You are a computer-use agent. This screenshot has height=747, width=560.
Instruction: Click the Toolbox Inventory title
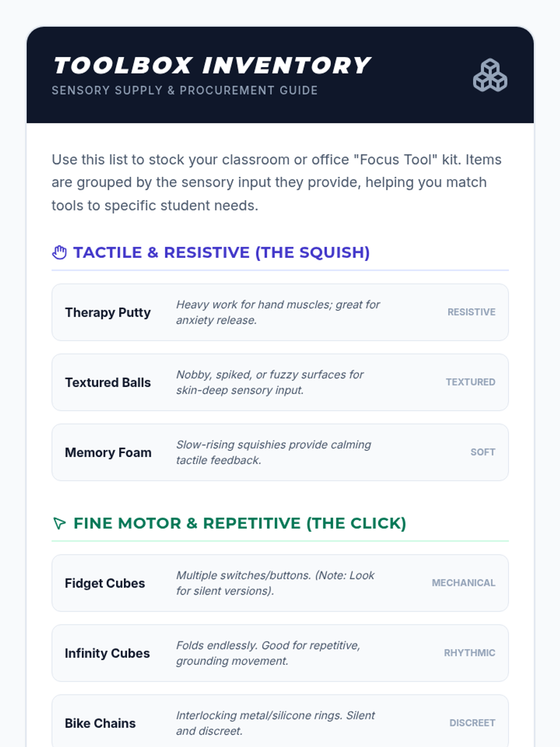(x=212, y=65)
